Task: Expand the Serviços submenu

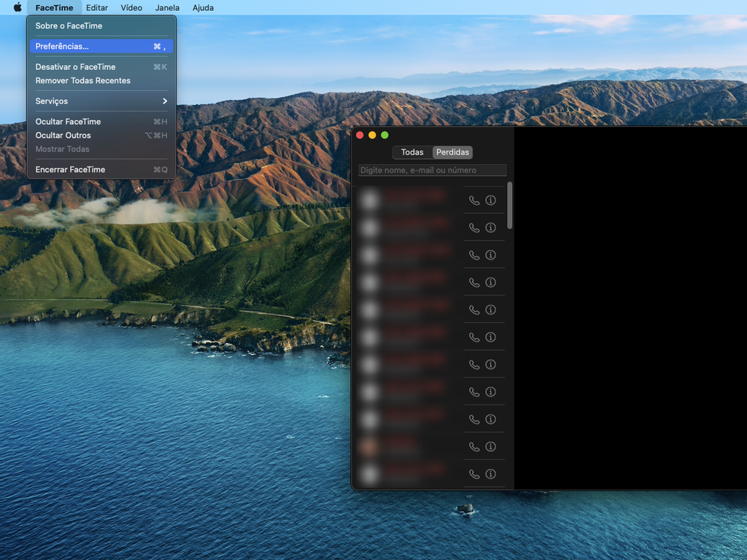Action: click(101, 101)
